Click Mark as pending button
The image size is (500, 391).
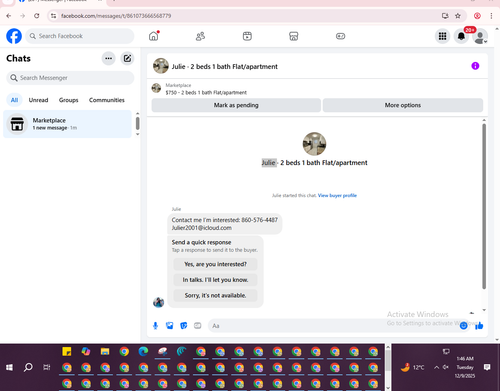coord(236,105)
